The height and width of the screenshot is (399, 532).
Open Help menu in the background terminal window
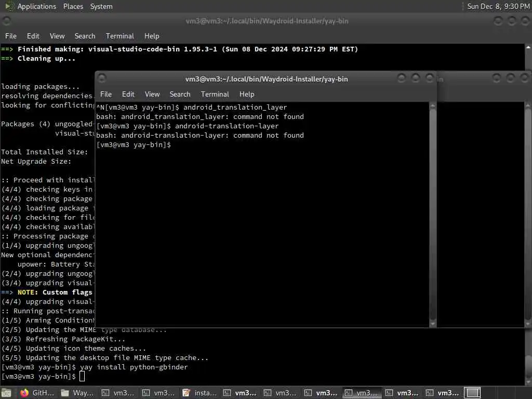point(152,36)
